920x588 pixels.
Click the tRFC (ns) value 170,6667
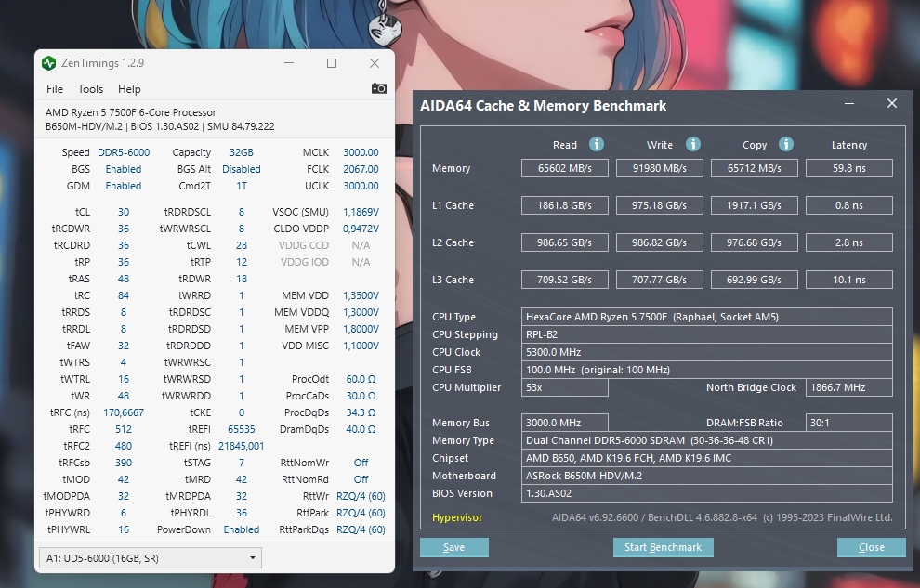click(x=124, y=412)
